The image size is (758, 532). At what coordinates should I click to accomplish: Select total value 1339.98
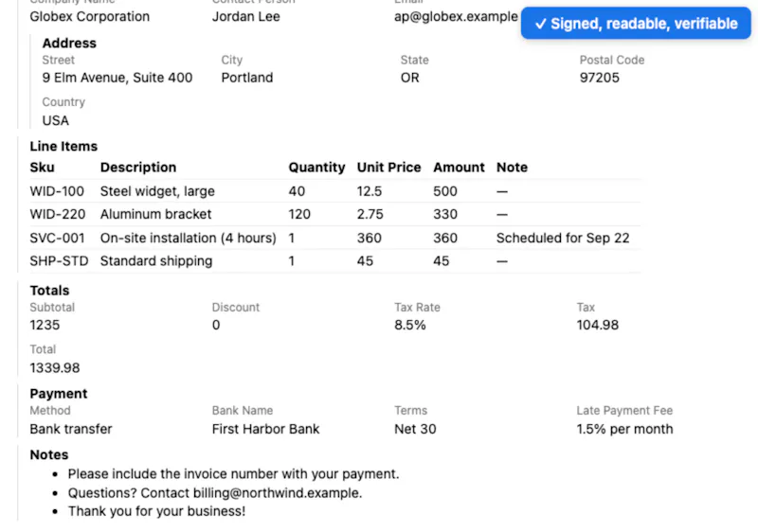pos(55,368)
